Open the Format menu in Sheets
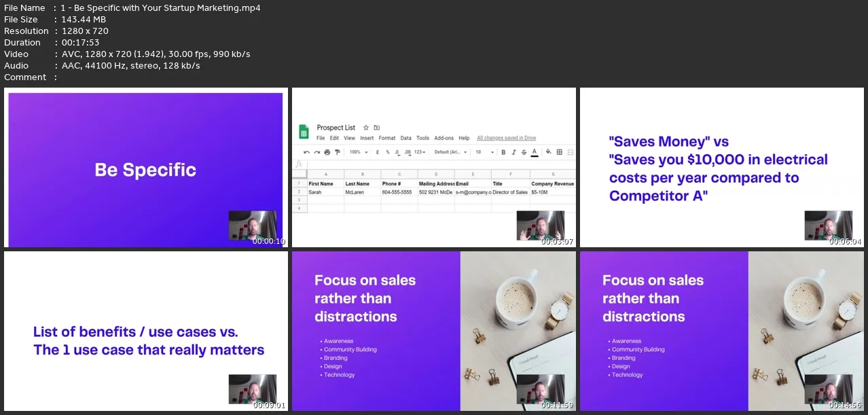Screen dimensions: 868x415 click(x=387, y=138)
